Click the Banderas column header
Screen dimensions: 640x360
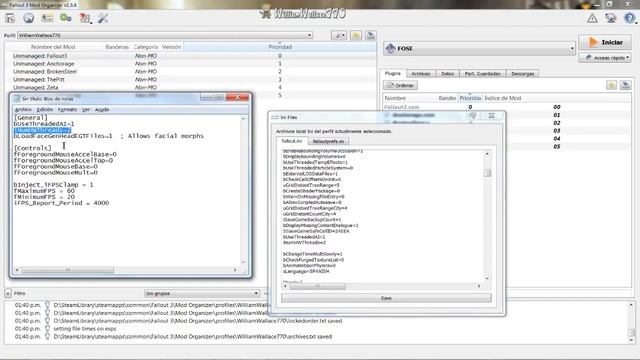click(117, 47)
